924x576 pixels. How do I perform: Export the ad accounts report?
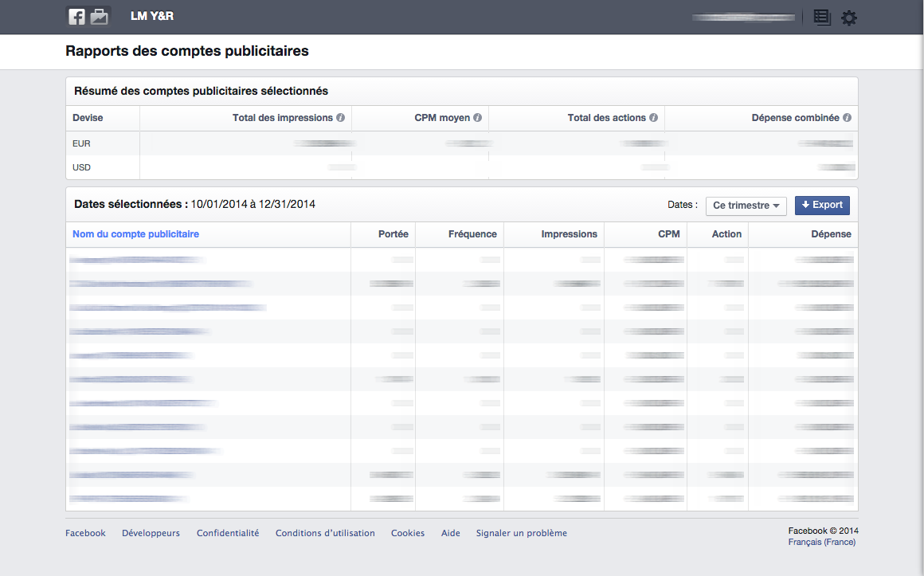(822, 206)
